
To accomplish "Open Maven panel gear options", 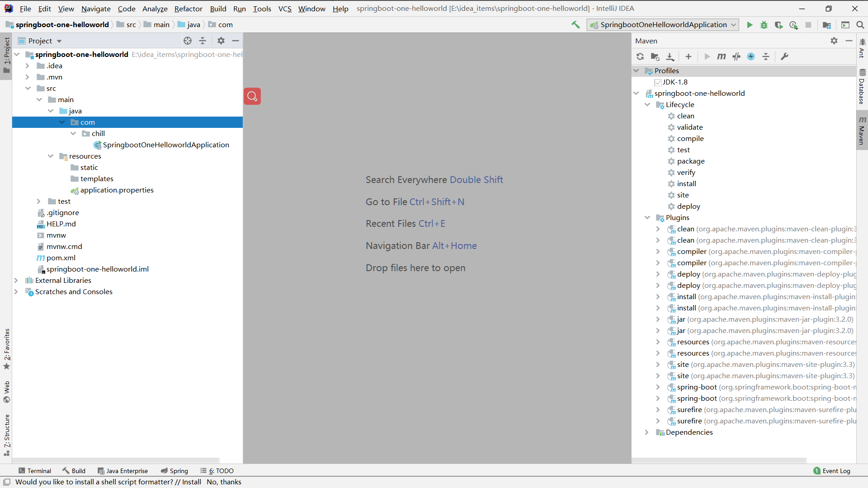I will click(x=834, y=41).
